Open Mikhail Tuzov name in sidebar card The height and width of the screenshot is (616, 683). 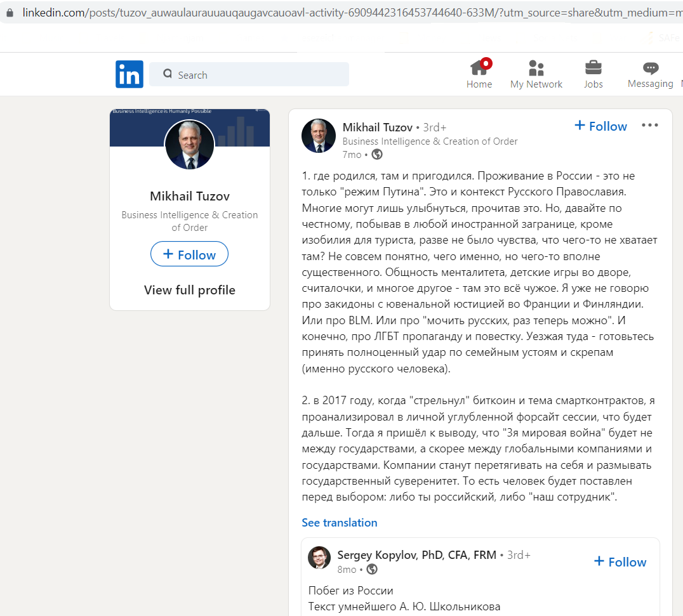point(190,196)
